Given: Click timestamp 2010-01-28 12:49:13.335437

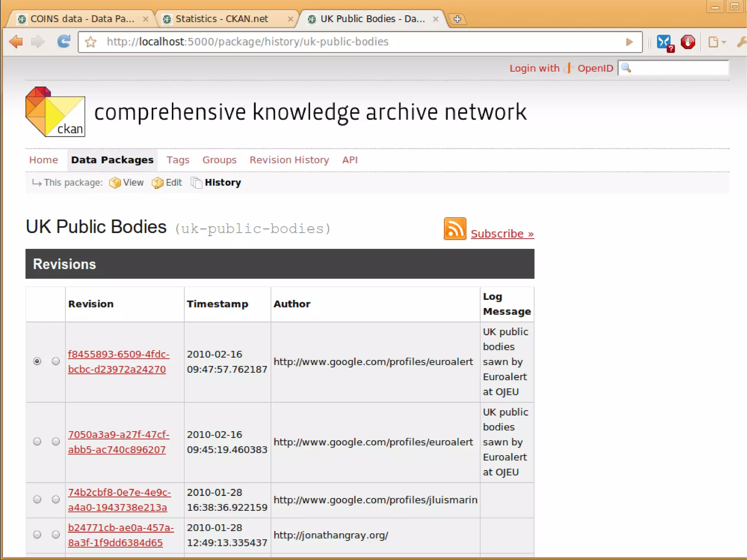Looking at the screenshot, I should [x=227, y=535].
